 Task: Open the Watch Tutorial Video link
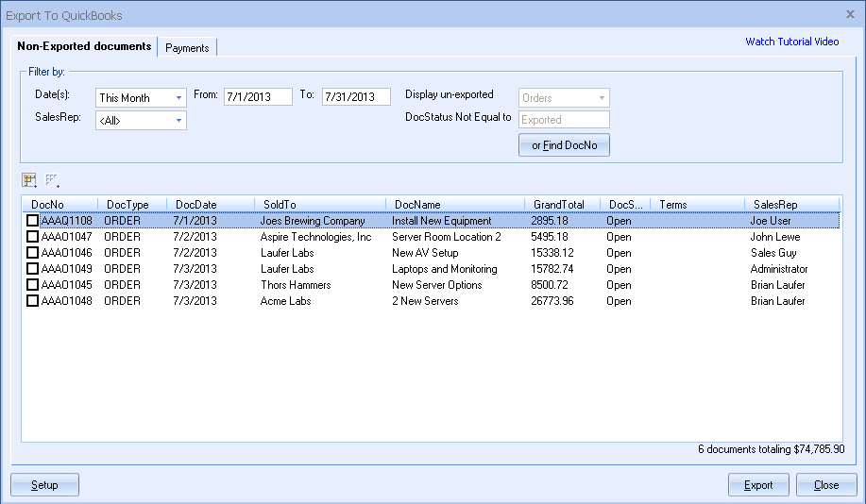coord(791,42)
